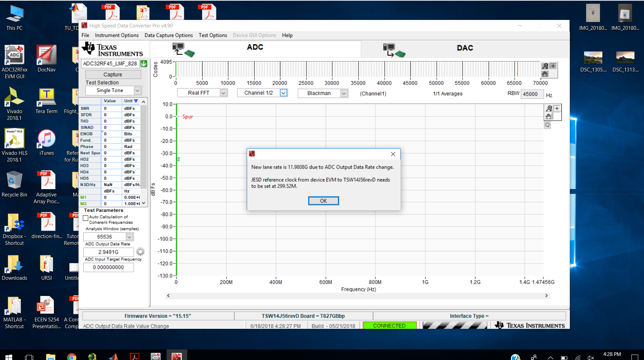Click the striped progress bar in status bar
Viewport: 644px width, 360px height.
coord(455,325)
